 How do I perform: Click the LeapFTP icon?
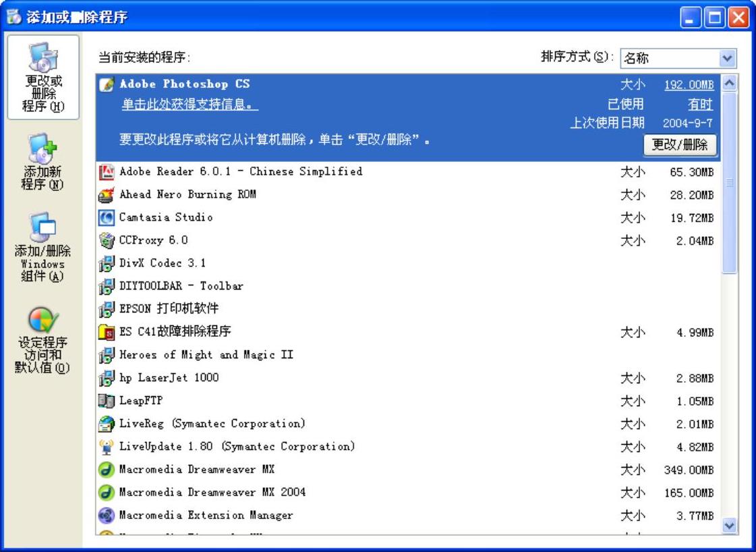(106, 401)
